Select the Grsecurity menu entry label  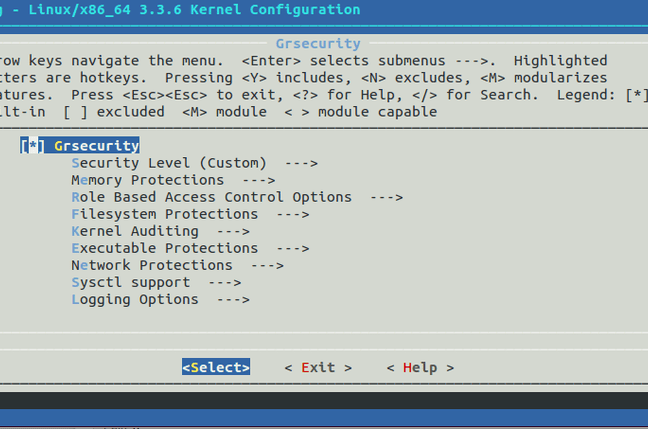[x=97, y=146]
